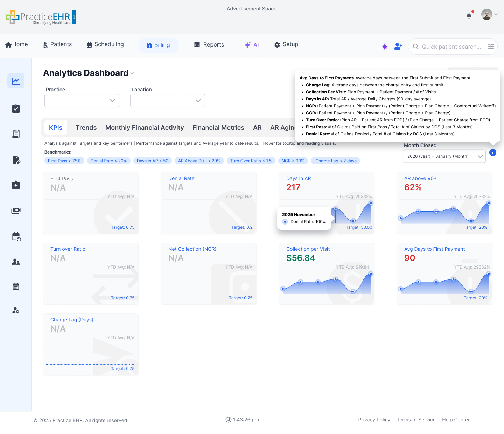The image size is (504, 434).
Task: Select the clipboard tasks icon in the sidebar
Action: pyautogui.click(x=16, y=108)
